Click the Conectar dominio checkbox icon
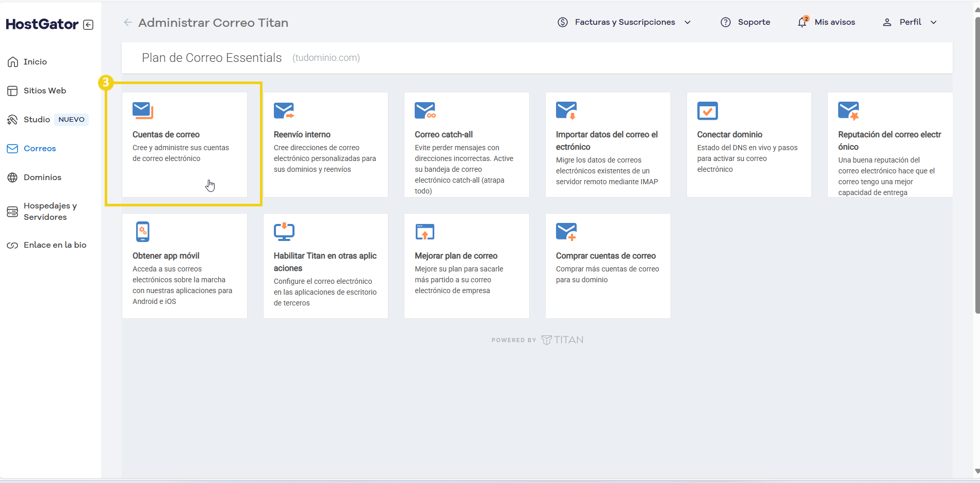Viewport: 980px width, 483px height. pyautogui.click(x=708, y=110)
